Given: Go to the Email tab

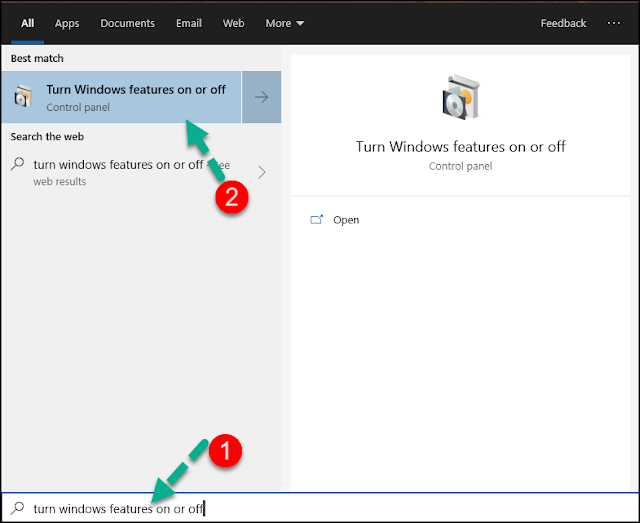Looking at the screenshot, I should click(189, 23).
